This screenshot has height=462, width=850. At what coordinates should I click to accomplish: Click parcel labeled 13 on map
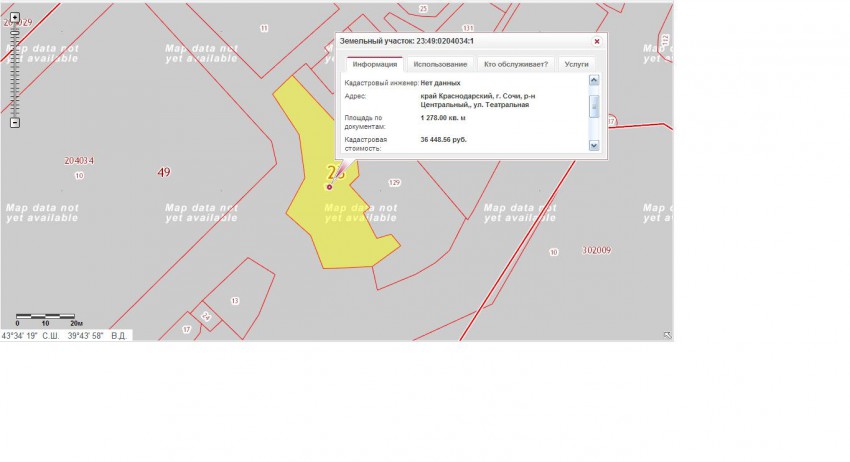[x=235, y=300]
